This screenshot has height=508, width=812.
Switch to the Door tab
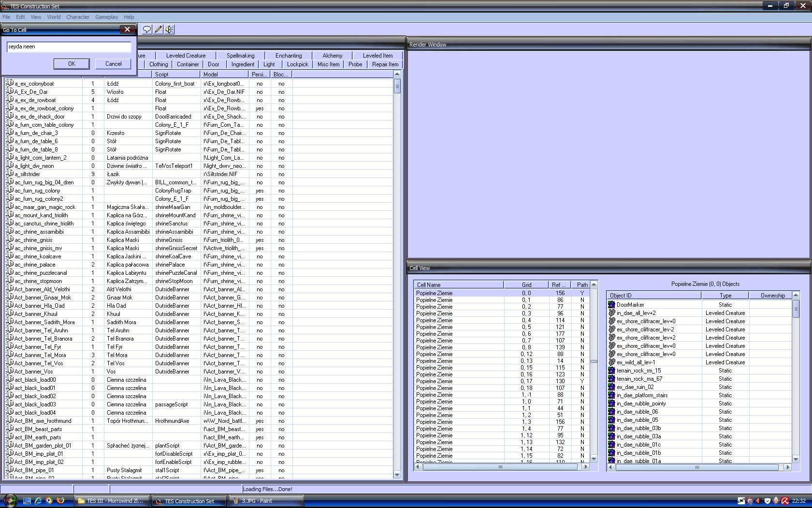214,64
